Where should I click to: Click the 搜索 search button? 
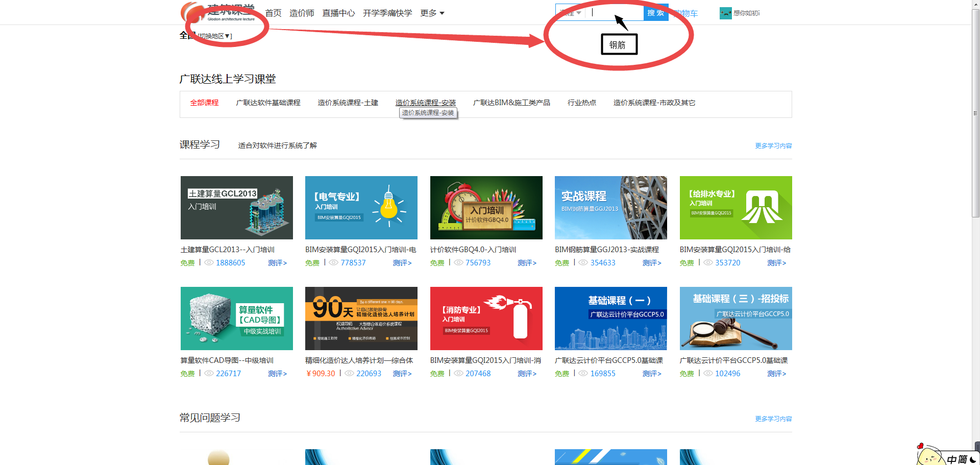point(656,13)
